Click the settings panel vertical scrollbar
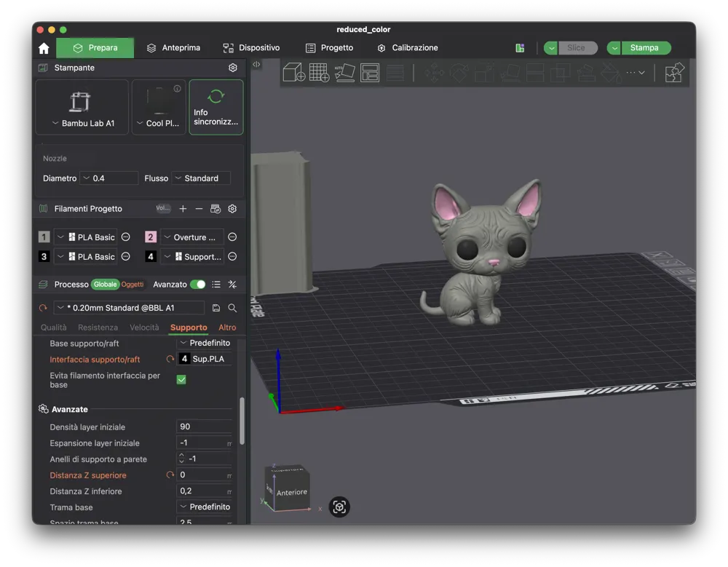This screenshot has height=567, width=728. click(242, 421)
